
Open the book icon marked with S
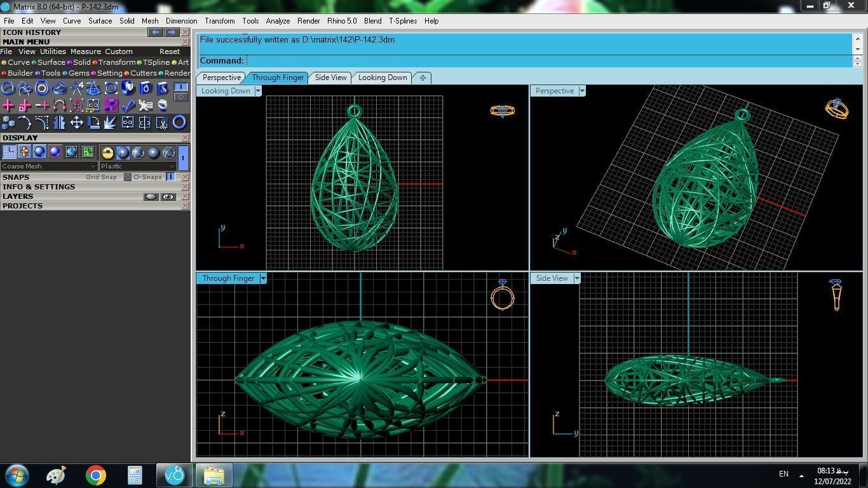(x=162, y=88)
